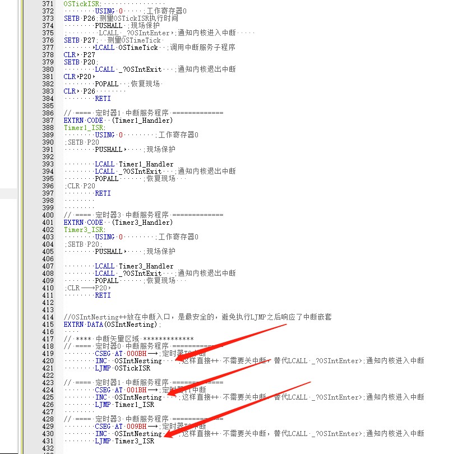Click LCALL OSTimeTick on line 377
This screenshot has height=454, width=476.
point(127,48)
